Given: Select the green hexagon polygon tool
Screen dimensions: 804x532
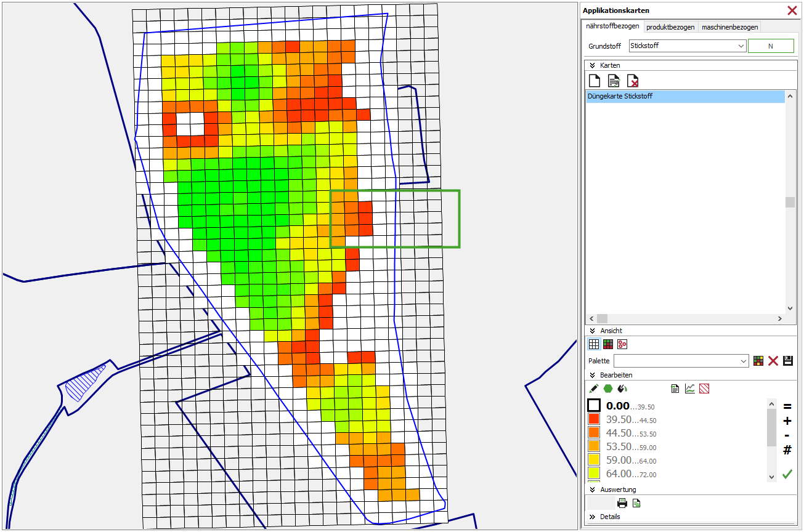Looking at the screenshot, I should tap(608, 389).
